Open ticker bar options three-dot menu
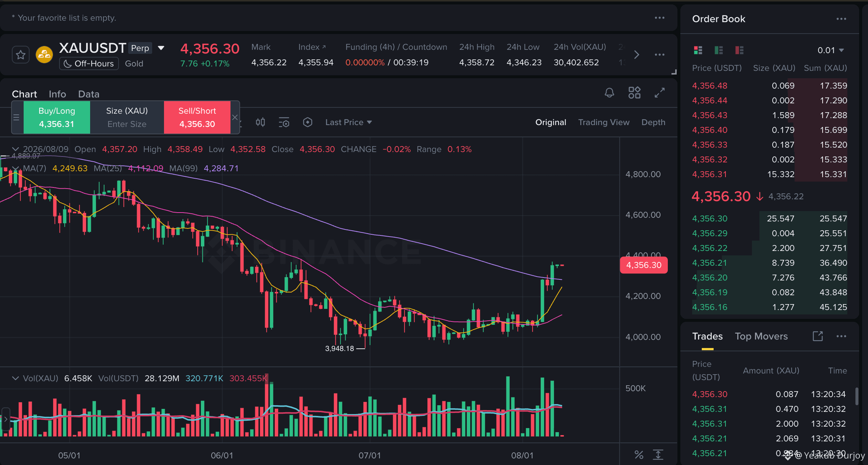 660,55
